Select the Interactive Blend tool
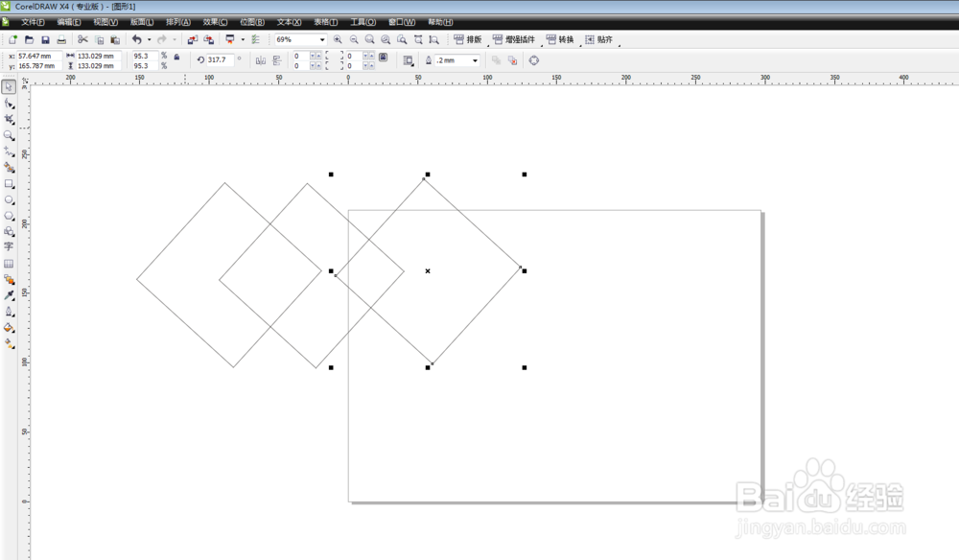 9,279
